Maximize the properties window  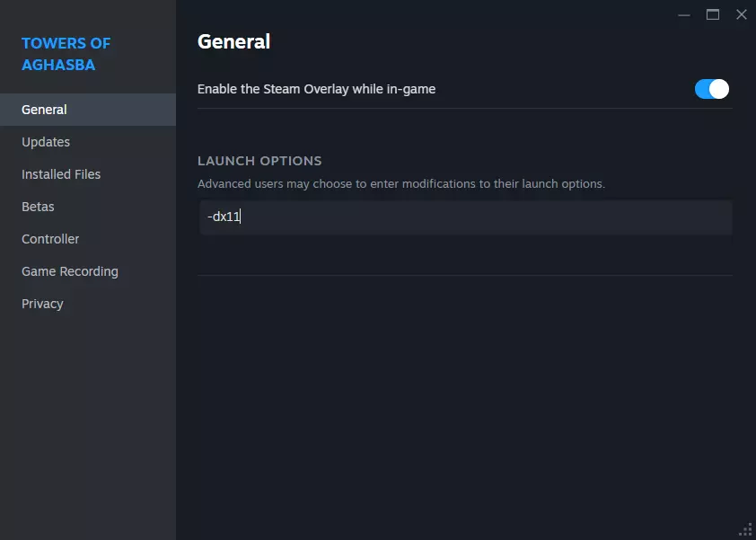pyautogui.click(x=713, y=14)
